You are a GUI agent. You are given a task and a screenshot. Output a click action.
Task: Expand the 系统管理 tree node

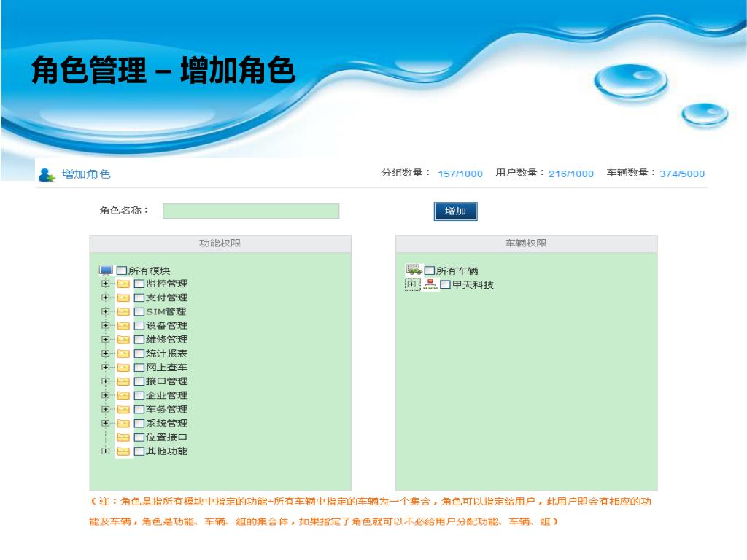[x=106, y=423]
